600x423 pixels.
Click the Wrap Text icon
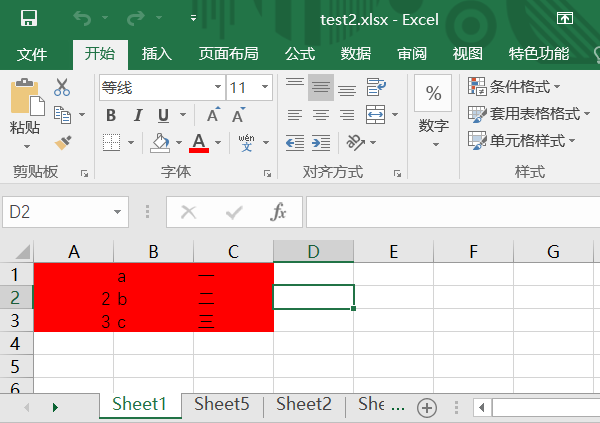point(376,88)
